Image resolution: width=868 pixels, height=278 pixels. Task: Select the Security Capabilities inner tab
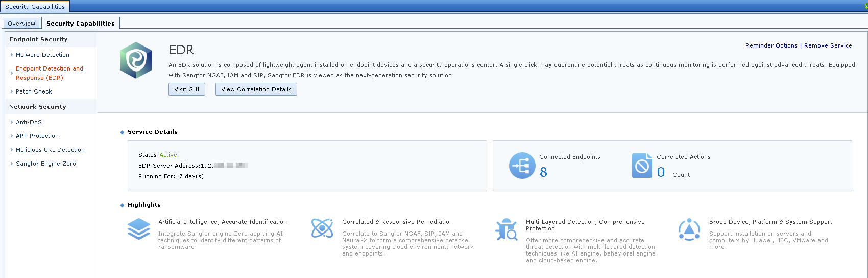80,24
